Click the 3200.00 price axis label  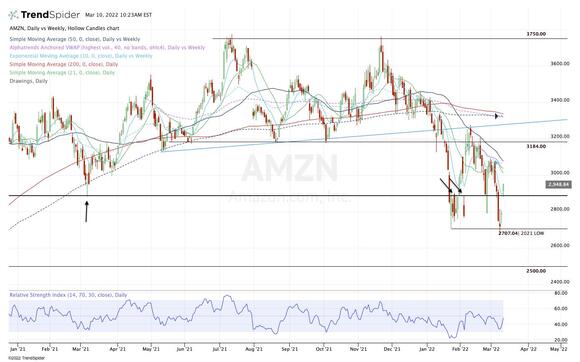[x=560, y=136]
